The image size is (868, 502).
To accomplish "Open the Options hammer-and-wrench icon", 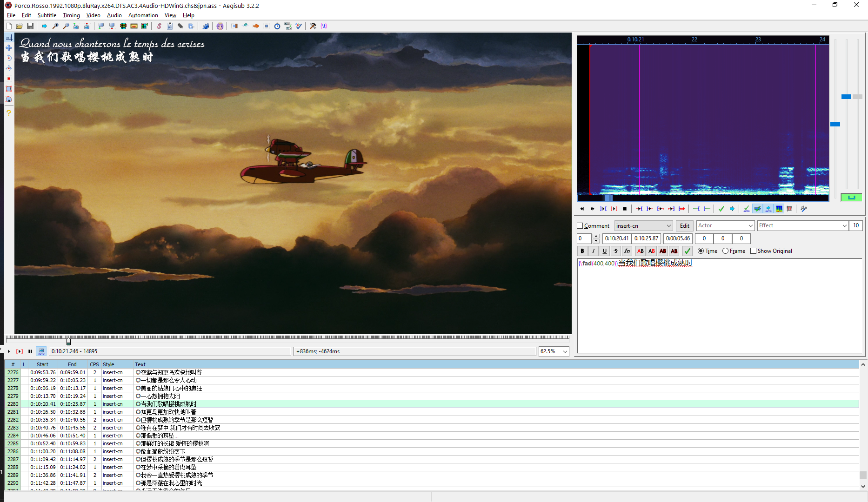I will (313, 26).
